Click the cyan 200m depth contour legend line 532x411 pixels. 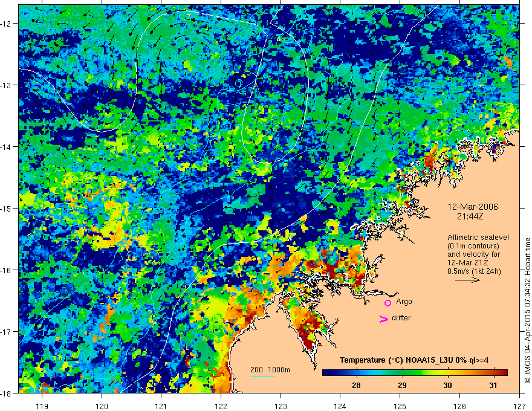tap(262, 376)
